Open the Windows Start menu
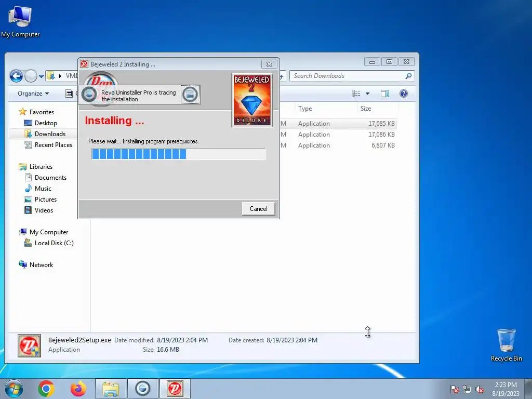The width and height of the screenshot is (532, 399). (x=14, y=389)
